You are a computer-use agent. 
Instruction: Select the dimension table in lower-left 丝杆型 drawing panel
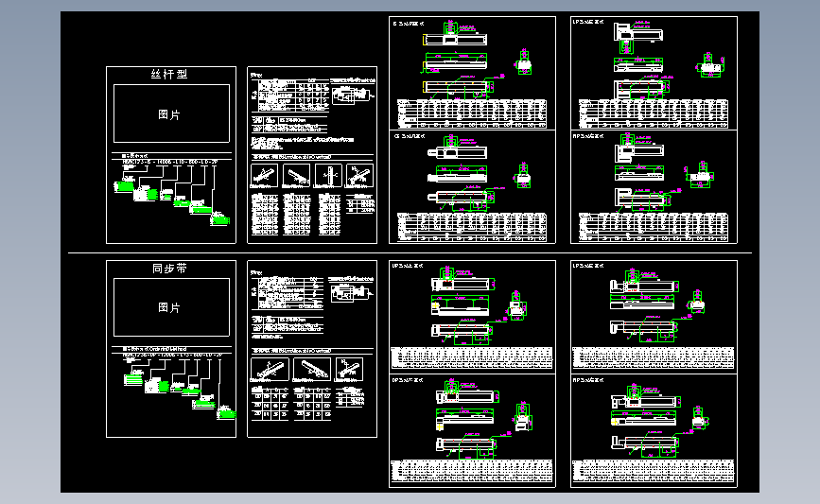click(472, 227)
